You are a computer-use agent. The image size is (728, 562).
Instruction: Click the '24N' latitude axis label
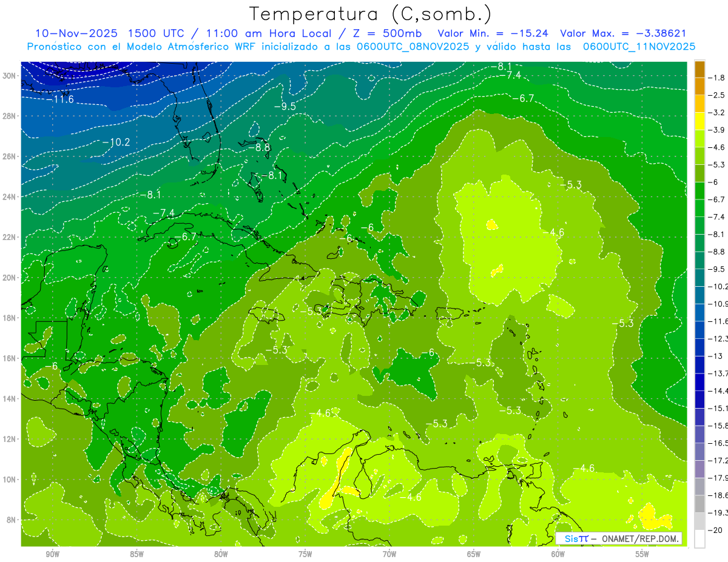(x=10, y=197)
